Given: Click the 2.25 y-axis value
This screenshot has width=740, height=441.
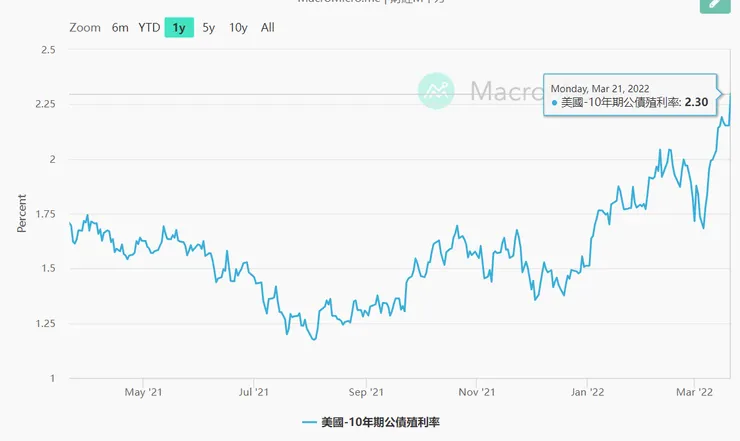Looking at the screenshot, I should (45, 104).
